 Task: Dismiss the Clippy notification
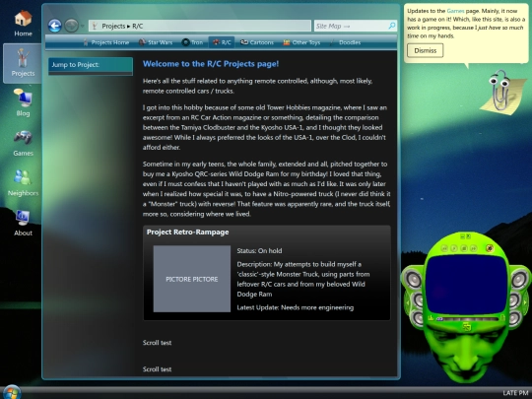pyautogui.click(x=426, y=50)
